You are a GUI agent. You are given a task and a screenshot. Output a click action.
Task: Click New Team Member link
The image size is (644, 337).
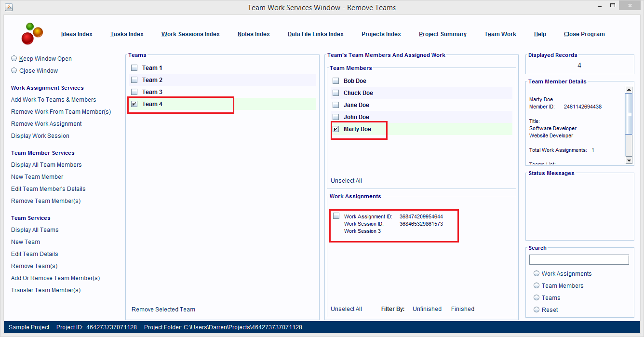tap(37, 177)
